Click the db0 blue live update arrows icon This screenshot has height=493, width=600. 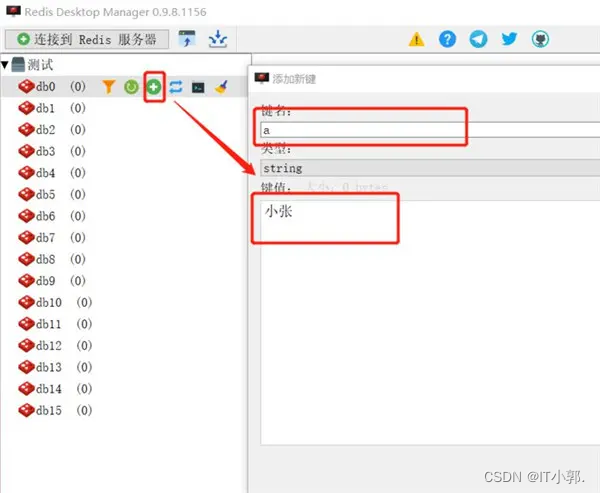point(176,87)
